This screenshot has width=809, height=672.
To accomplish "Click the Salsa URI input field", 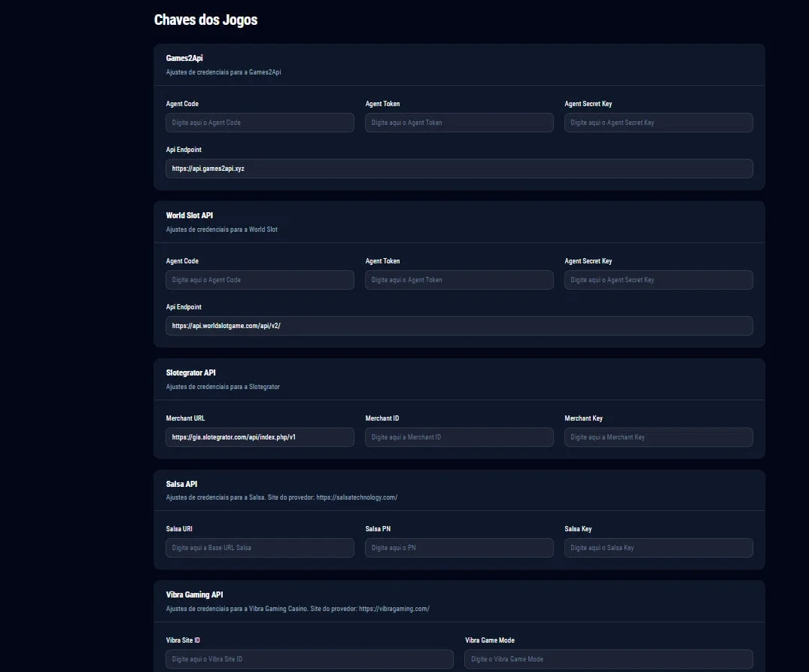I will [260, 548].
